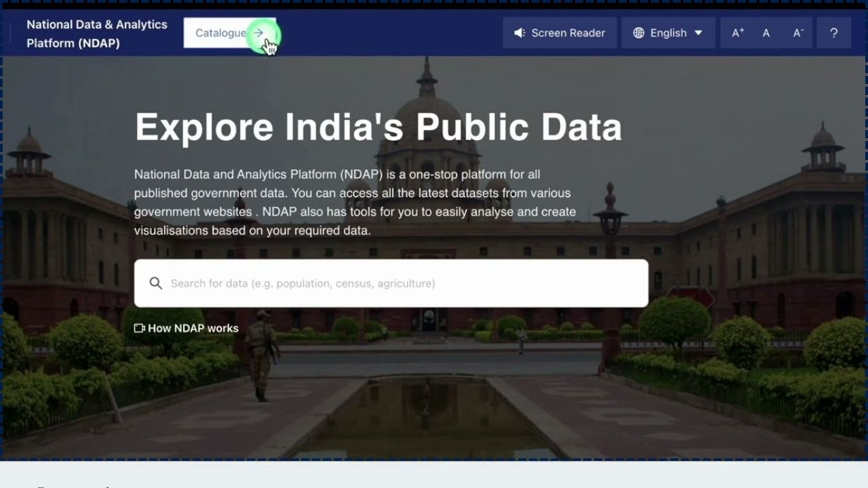Click the Explore India's Public Data heading

(x=378, y=127)
